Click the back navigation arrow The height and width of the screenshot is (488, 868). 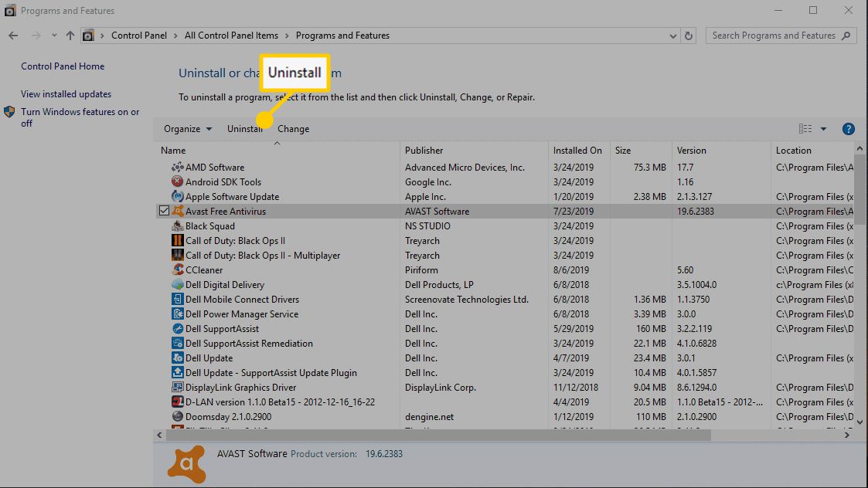(13, 36)
